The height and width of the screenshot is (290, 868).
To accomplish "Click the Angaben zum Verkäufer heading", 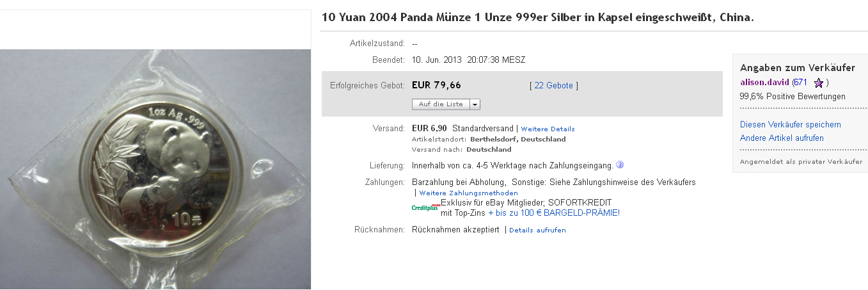I will tap(798, 67).
